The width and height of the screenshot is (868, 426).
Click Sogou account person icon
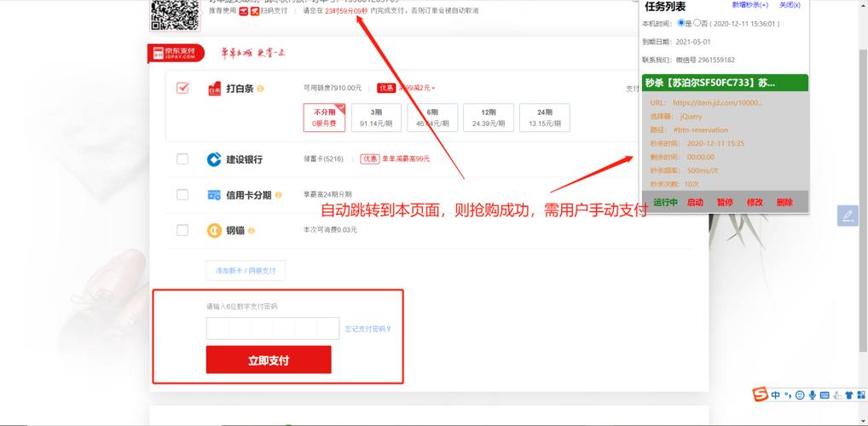tap(837, 395)
